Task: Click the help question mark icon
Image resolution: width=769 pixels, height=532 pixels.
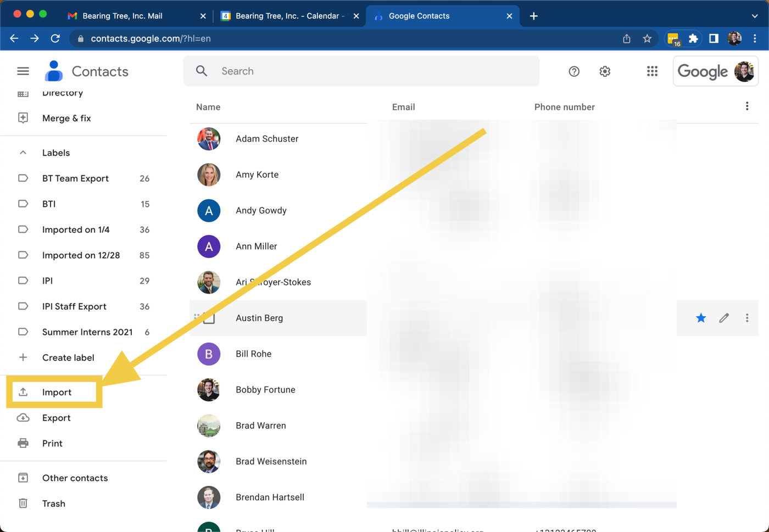Action: [x=574, y=71]
